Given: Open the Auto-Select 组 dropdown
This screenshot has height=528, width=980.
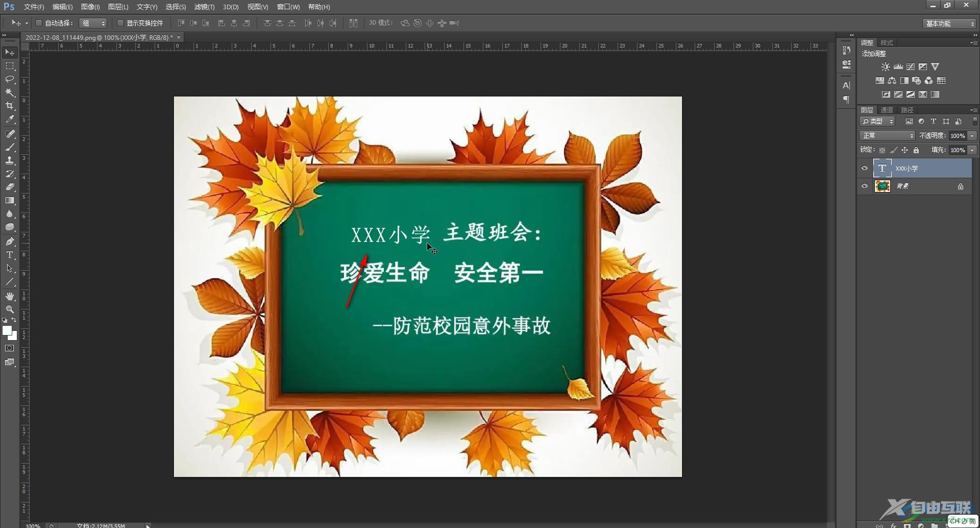Looking at the screenshot, I should pyautogui.click(x=93, y=23).
